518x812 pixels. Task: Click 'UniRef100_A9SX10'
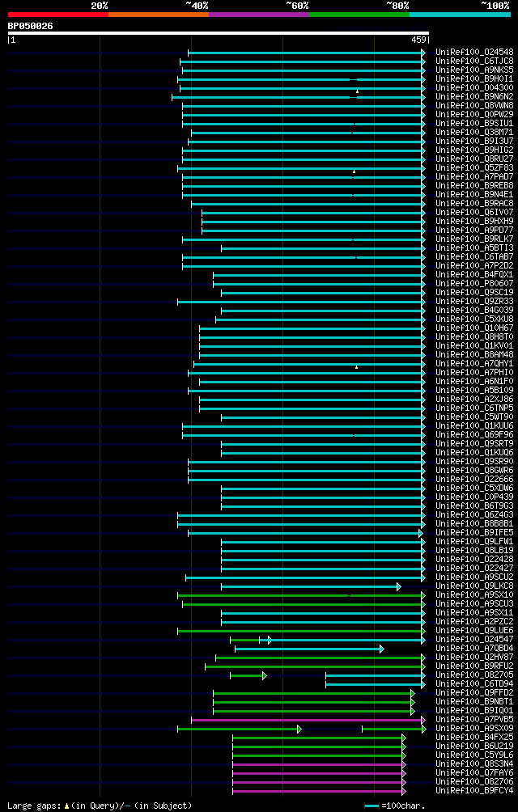[474, 595]
